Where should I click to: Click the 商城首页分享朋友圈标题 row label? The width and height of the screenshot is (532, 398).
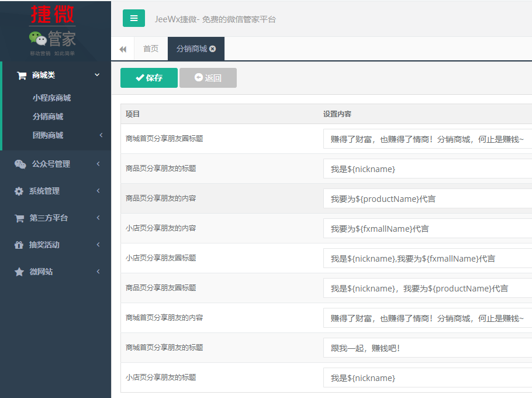click(x=164, y=139)
